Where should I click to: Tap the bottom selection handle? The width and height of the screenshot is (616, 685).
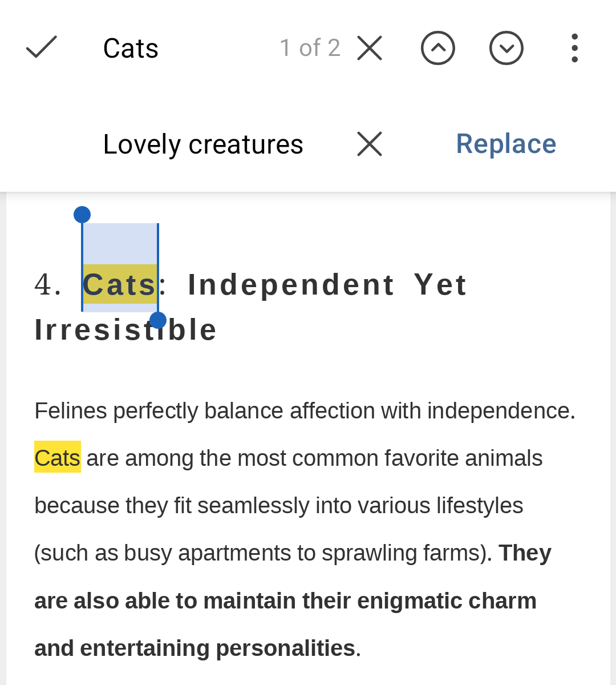tap(158, 320)
